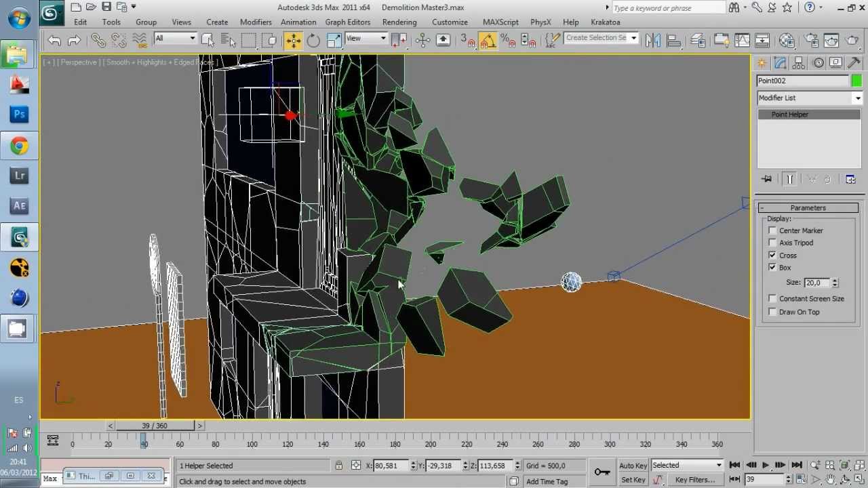Collapse the Parameters rollout
The width and height of the screenshot is (868, 488).
[808, 208]
